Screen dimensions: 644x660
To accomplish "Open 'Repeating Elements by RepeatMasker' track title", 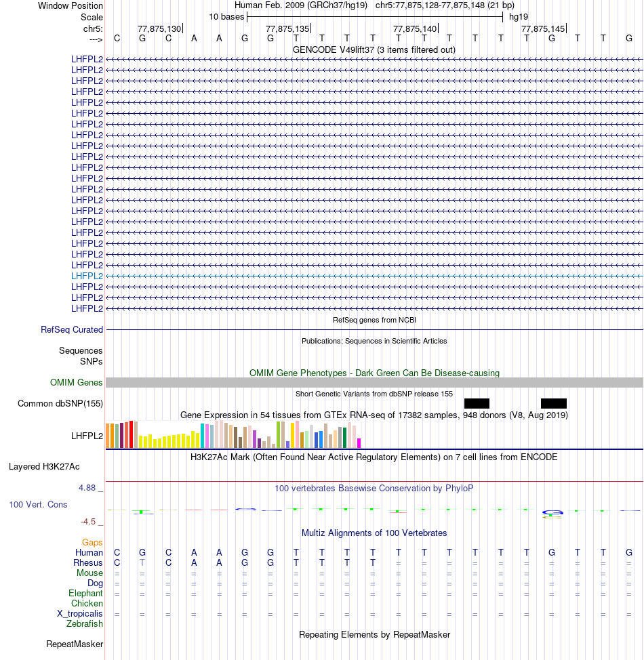I will coord(374,635).
